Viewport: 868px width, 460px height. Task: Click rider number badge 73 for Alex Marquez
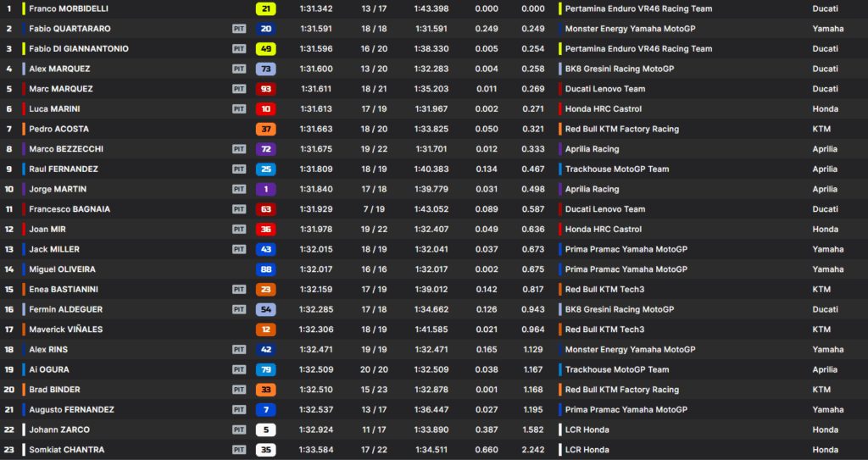tap(265, 69)
